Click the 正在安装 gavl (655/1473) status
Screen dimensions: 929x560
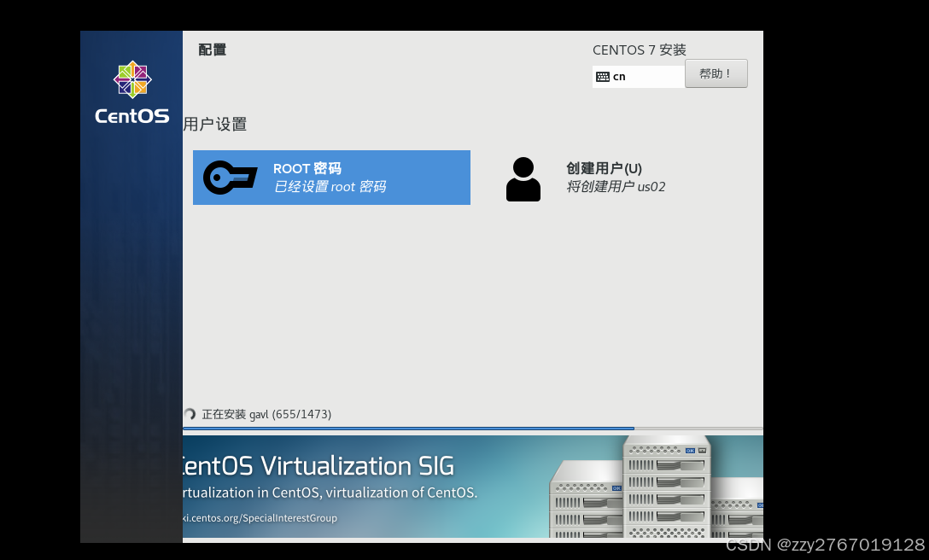click(x=266, y=414)
